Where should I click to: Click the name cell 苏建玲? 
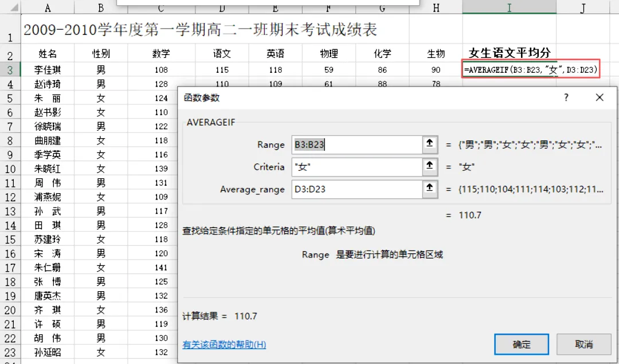coord(48,239)
